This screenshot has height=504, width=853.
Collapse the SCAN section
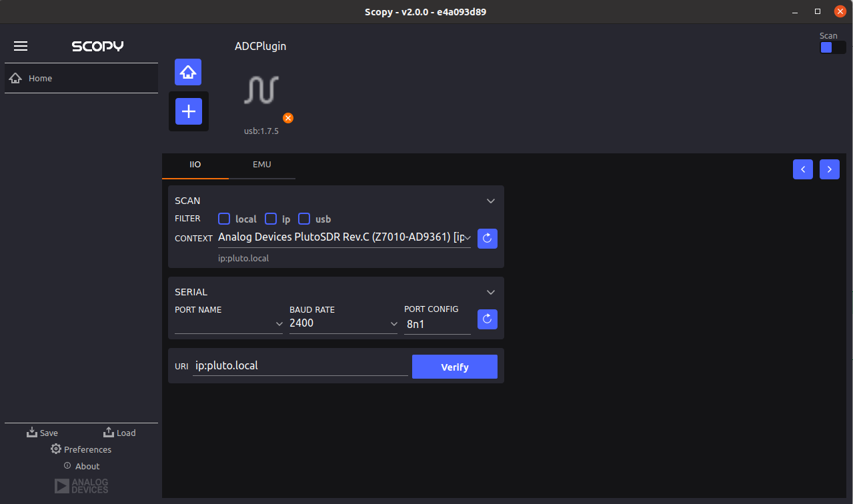point(491,201)
